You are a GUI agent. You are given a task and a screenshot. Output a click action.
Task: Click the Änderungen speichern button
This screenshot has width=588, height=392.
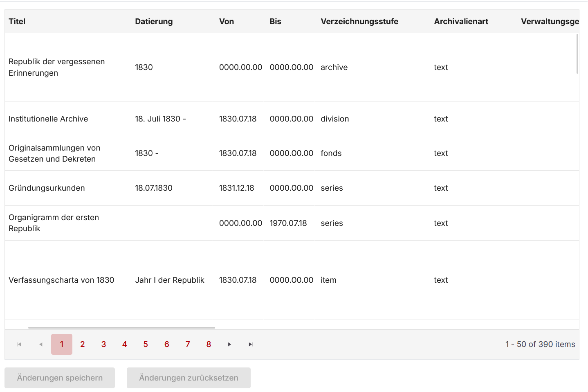59,378
